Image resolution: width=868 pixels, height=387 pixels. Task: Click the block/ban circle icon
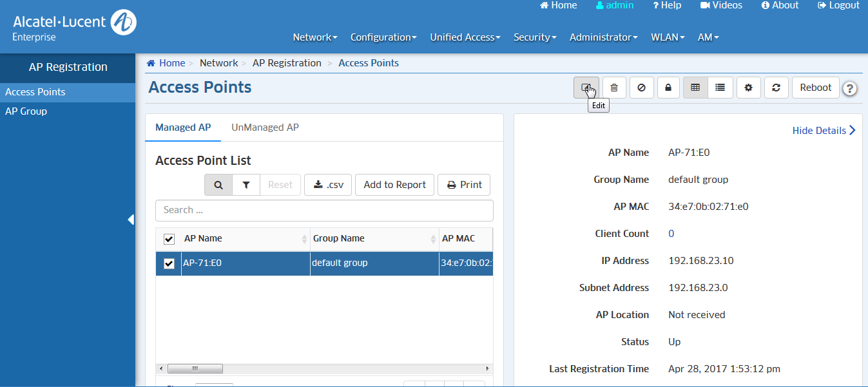click(641, 88)
